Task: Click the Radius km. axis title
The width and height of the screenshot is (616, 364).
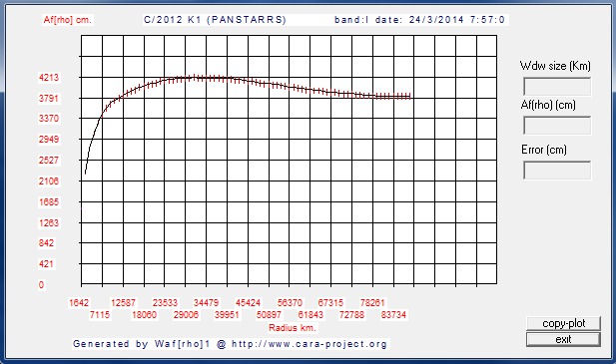Action: [x=293, y=327]
